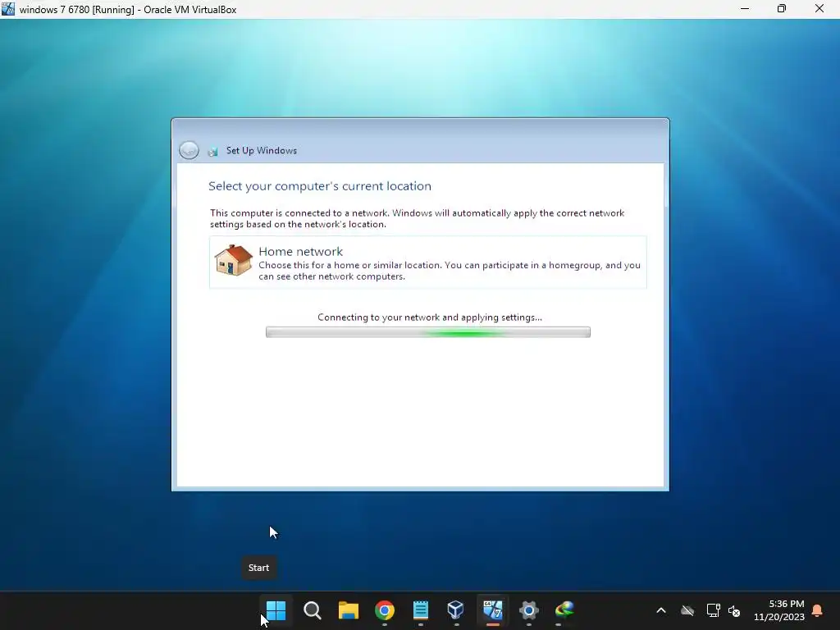Open the clock showing 5:36 PM
Viewport: 840px width, 630px height.
779,610
